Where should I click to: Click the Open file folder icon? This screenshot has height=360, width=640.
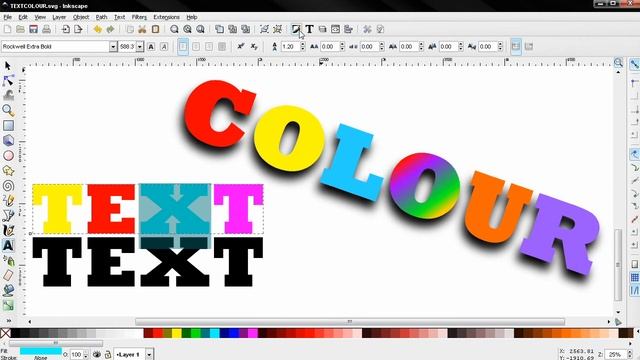(x=20, y=29)
